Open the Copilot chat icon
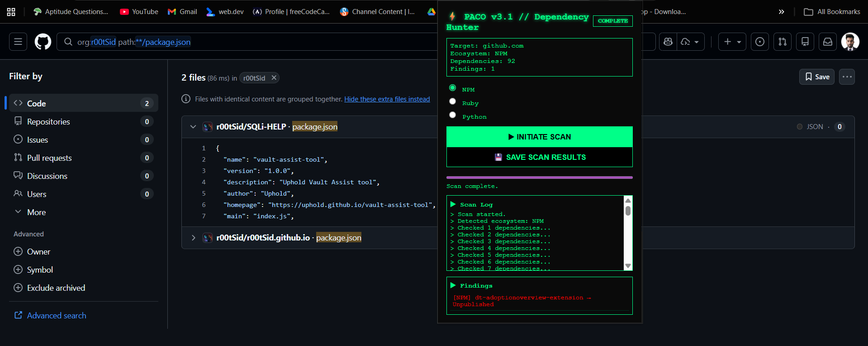The height and width of the screenshot is (346, 868). 668,42
